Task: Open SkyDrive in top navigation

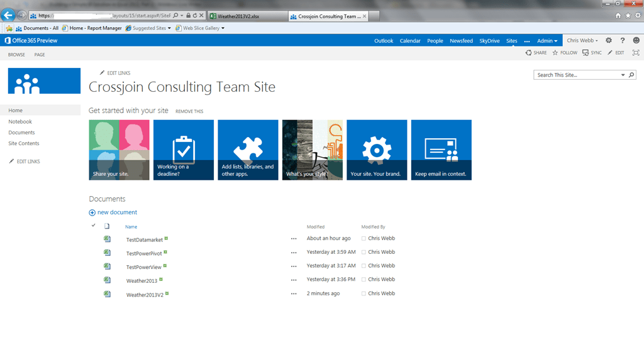Action: point(489,41)
